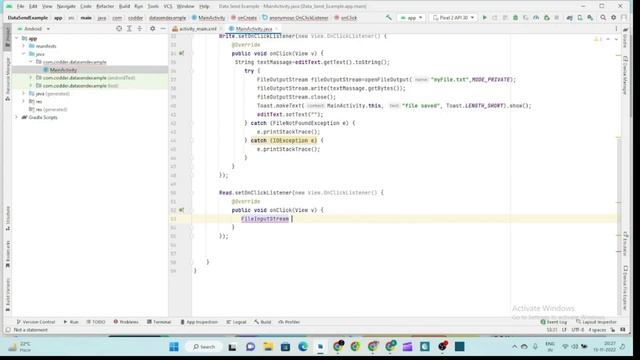Screen dimensions: 640x360
Task: Open the Version Control tool window
Action: (36, 322)
